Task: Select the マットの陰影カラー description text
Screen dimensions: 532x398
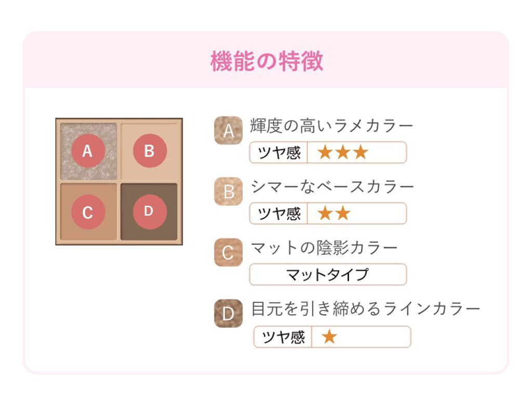Action: (324, 248)
